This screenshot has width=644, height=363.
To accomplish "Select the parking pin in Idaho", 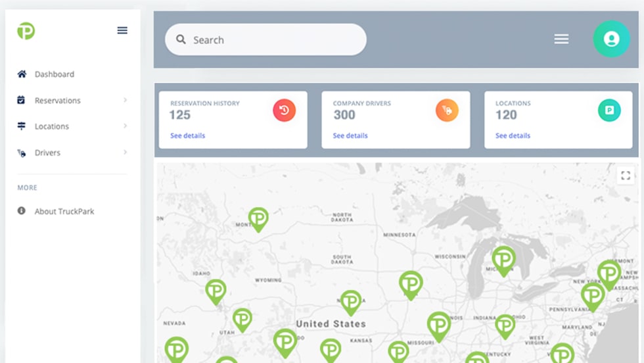I will tap(216, 290).
